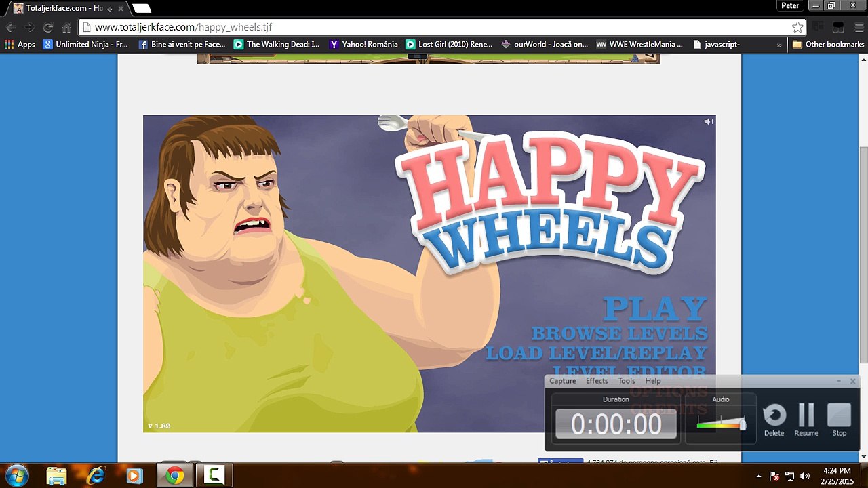
Task: Open the Camtasia taskbar icon
Action: tap(214, 476)
